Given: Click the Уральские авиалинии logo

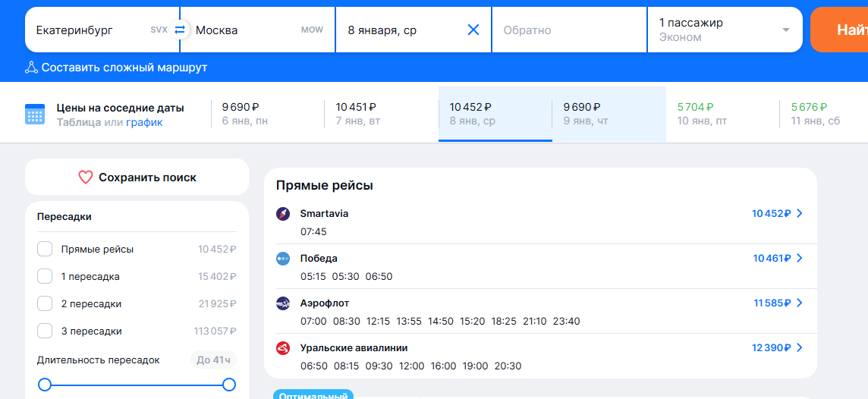Looking at the screenshot, I should click(283, 348).
